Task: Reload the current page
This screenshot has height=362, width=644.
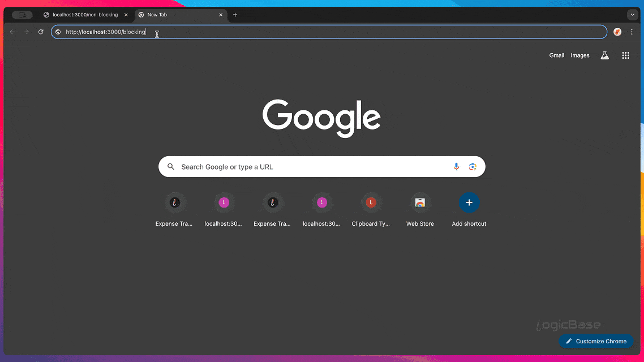Action: click(x=40, y=32)
